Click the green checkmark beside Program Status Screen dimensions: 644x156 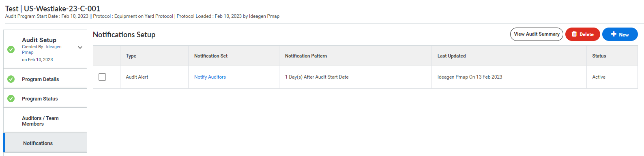(11, 98)
